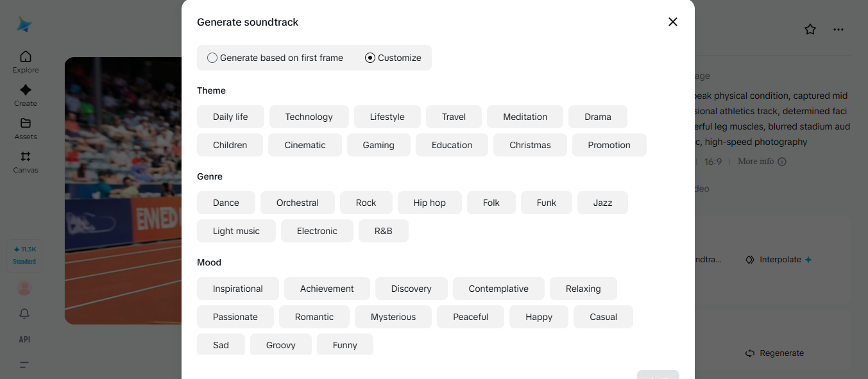This screenshot has width=868, height=379.
Task: Choose the Electronic genre
Action: click(317, 231)
